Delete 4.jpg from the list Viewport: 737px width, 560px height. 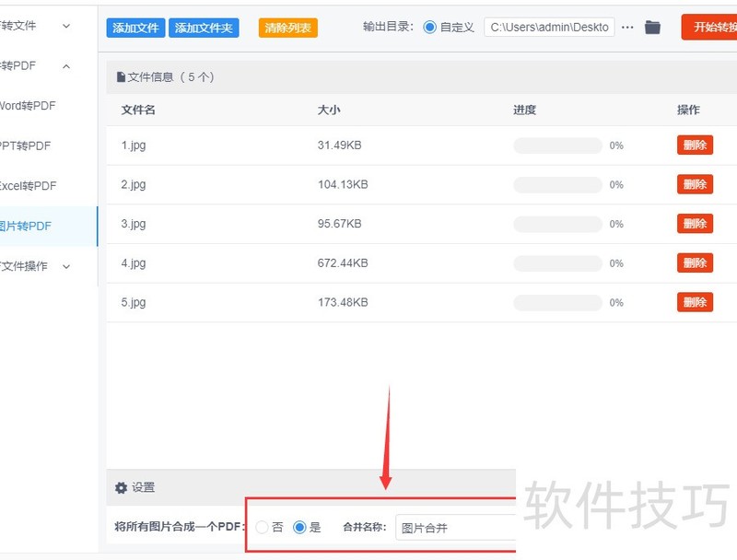[x=695, y=263]
